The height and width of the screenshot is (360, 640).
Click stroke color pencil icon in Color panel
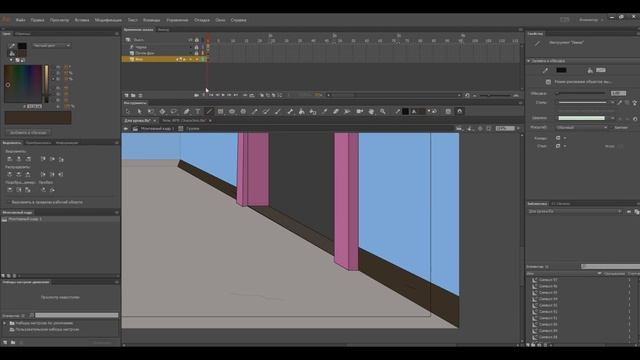pyautogui.click(x=12, y=46)
